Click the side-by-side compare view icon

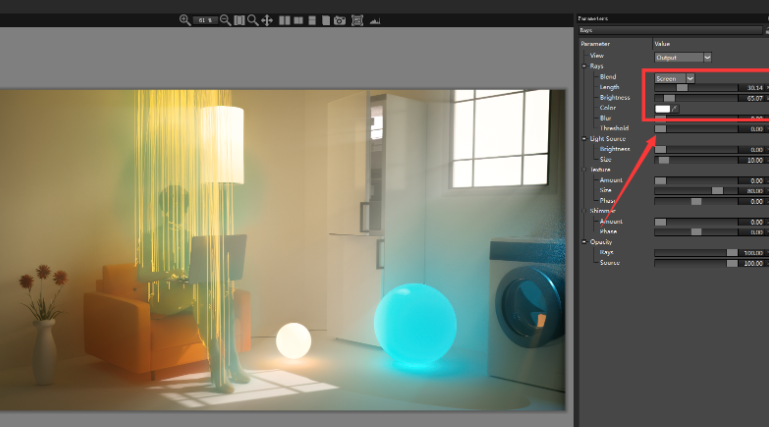point(285,20)
